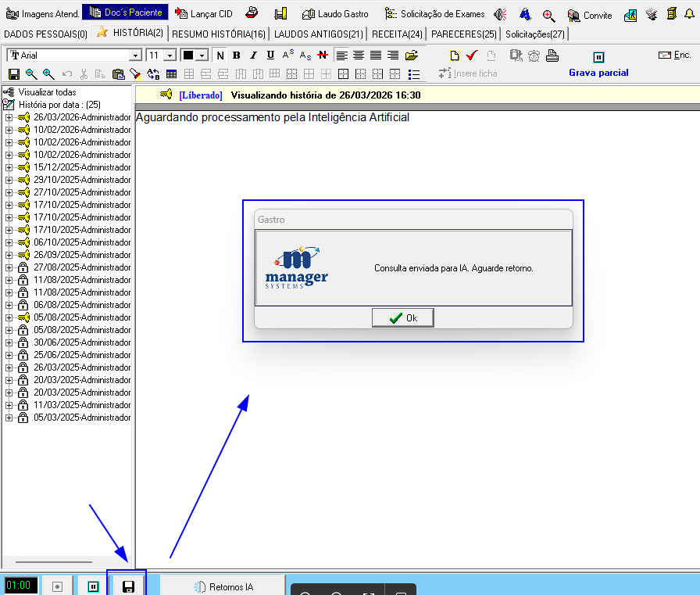Click the Grava parcial pause icon
Viewport: 700px width, 595px height.
(598, 57)
